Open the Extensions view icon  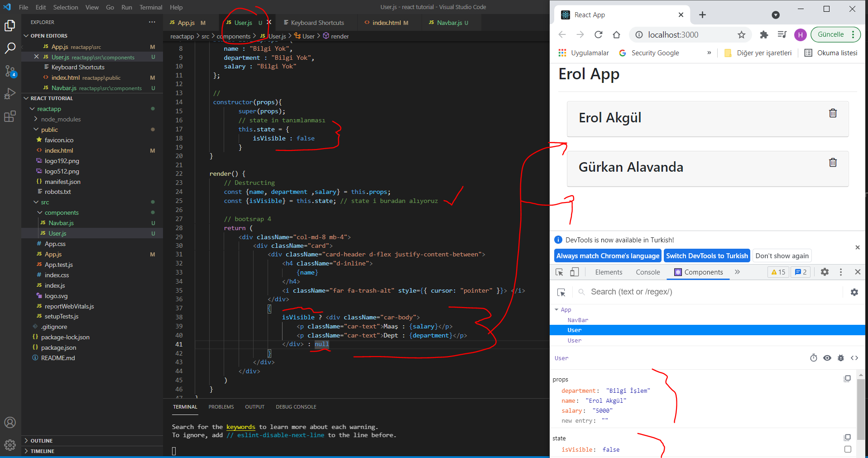pos(10,116)
